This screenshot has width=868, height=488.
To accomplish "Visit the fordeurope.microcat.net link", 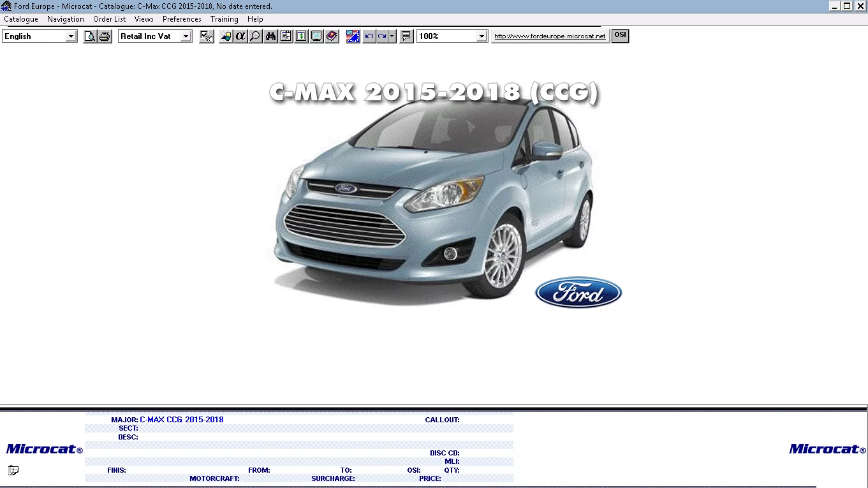I will [549, 36].
